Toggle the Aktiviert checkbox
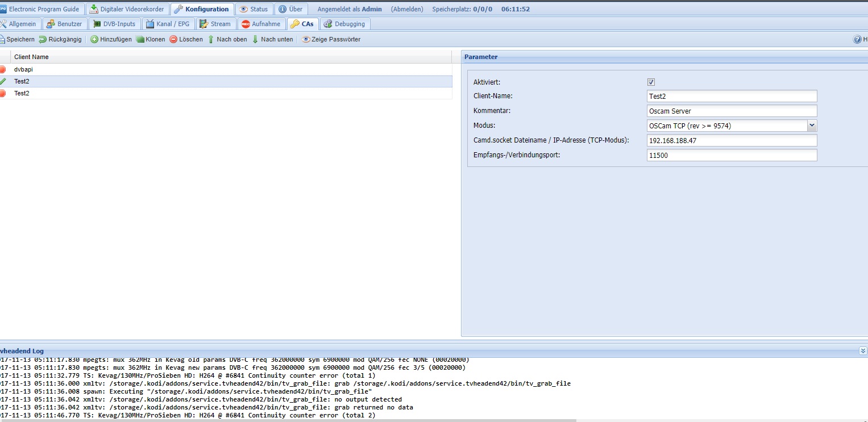Viewport: 868px width, 422px height. click(x=651, y=82)
